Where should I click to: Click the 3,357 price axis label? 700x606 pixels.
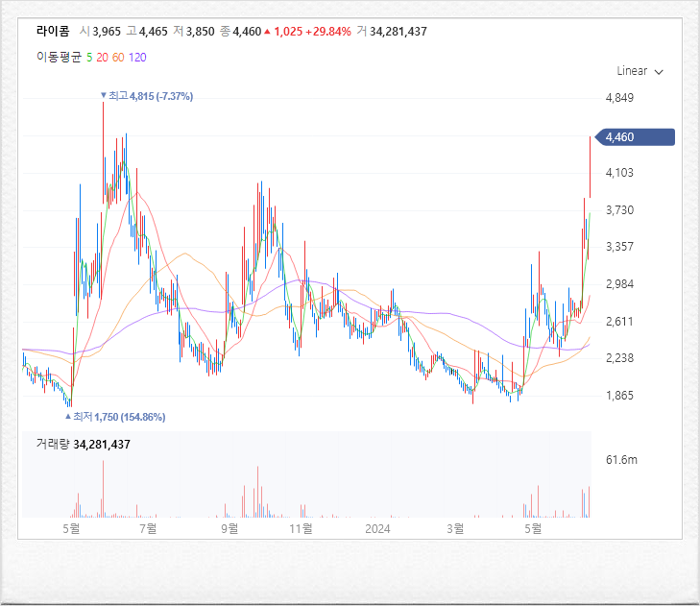click(619, 247)
